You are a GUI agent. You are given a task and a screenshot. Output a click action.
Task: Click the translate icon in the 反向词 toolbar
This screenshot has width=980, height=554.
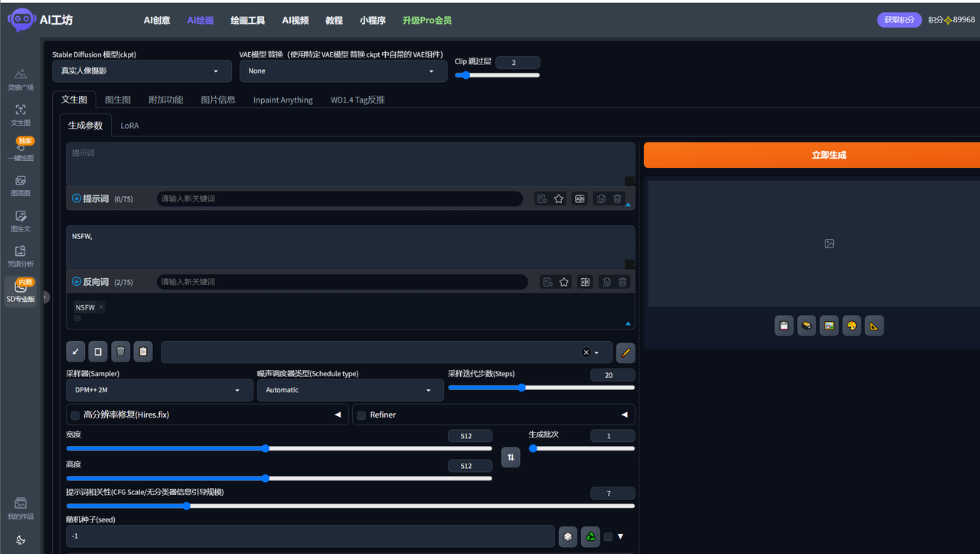(x=586, y=282)
